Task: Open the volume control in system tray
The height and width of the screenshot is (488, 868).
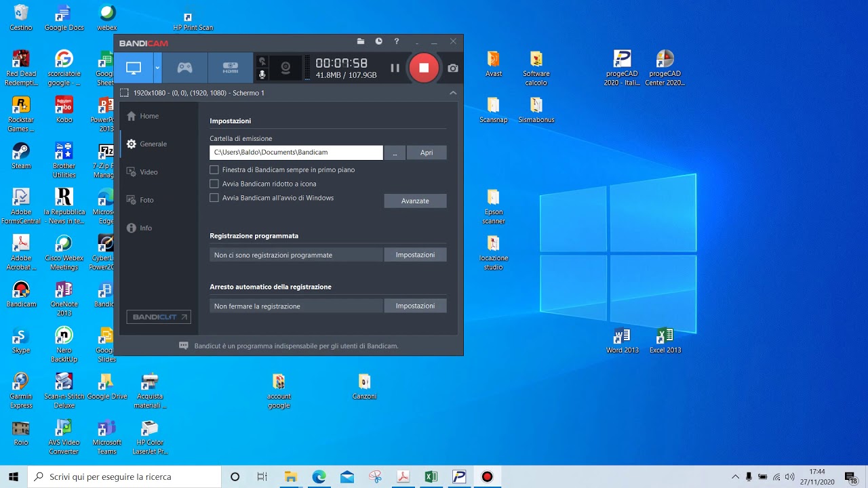Action: (789, 476)
